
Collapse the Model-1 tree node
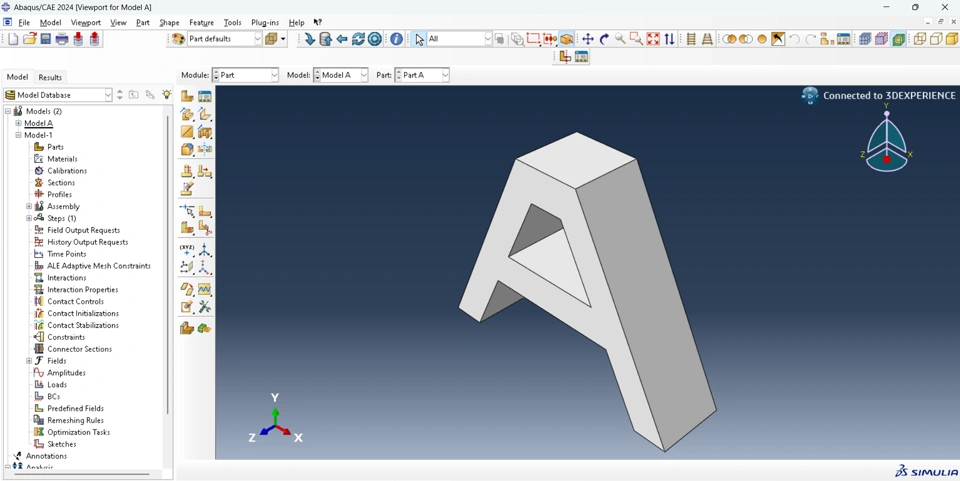(18, 135)
